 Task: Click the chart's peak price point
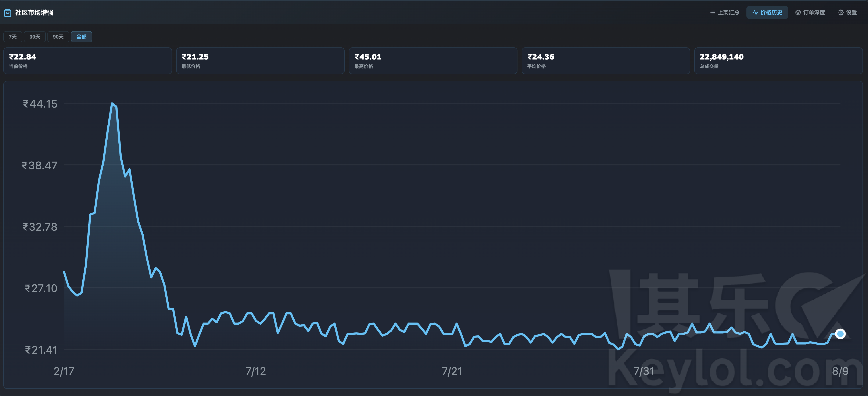point(112,103)
